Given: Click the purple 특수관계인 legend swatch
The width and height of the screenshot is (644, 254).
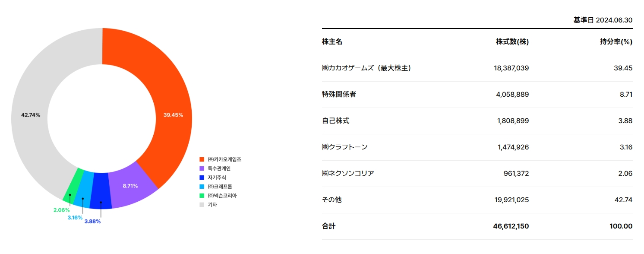Looking at the screenshot, I should [x=202, y=168].
